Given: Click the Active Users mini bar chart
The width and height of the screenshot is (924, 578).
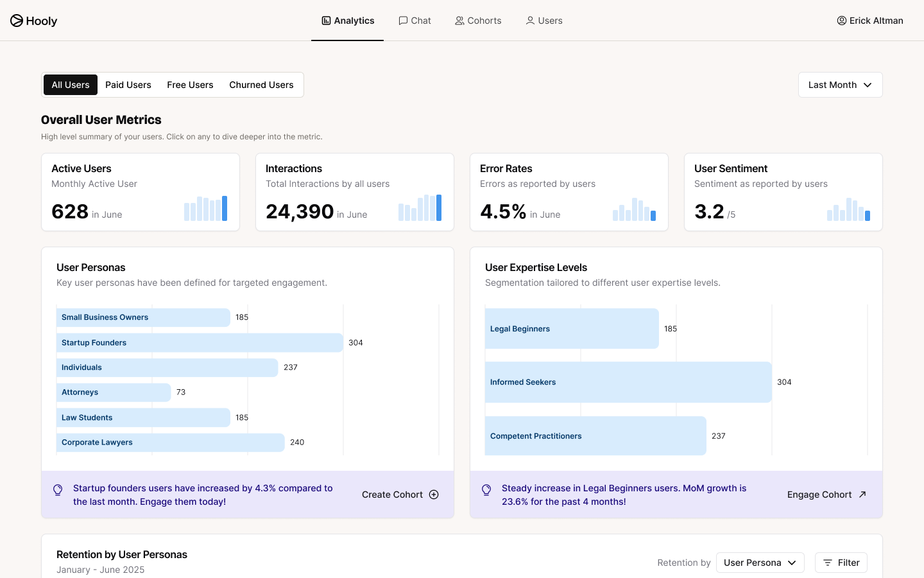Looking at the screenshot, I should click(205, 209).
